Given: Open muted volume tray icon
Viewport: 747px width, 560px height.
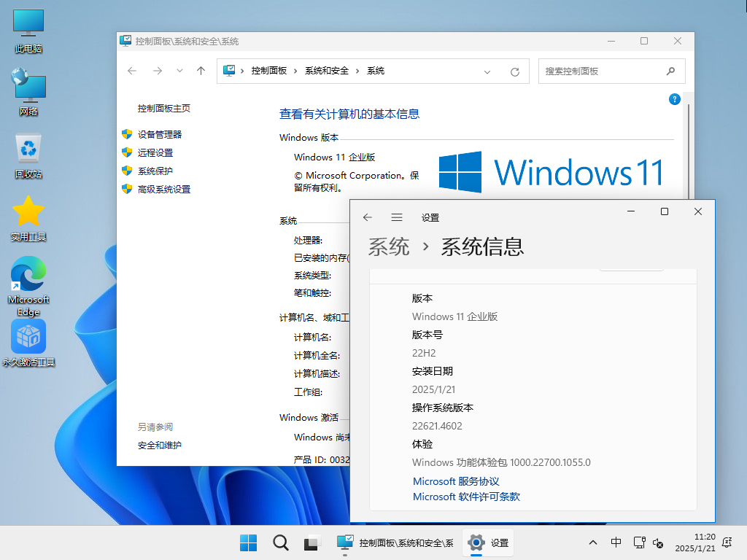Looking at the screenshot, I should tap(658, 542).
